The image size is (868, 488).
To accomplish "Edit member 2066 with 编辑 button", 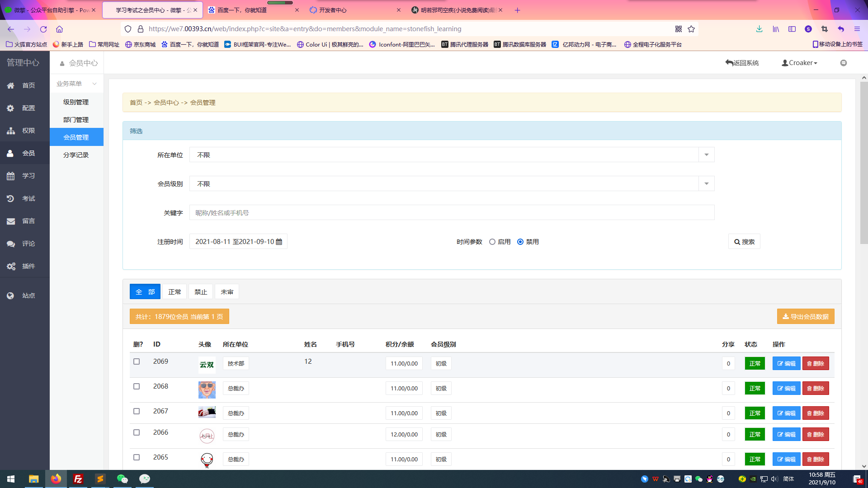I will (x=786, y=434).
